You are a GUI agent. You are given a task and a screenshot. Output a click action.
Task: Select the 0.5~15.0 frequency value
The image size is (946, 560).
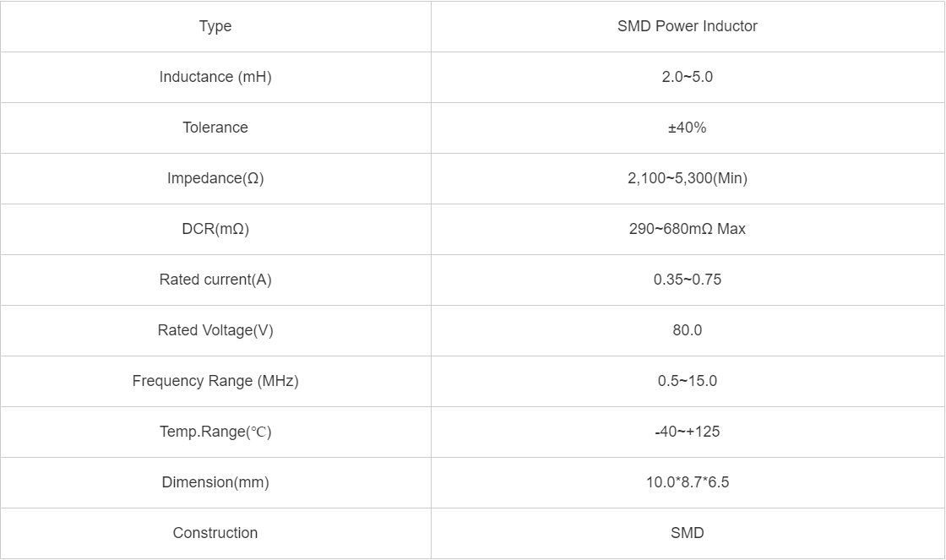tap(688, 381)
